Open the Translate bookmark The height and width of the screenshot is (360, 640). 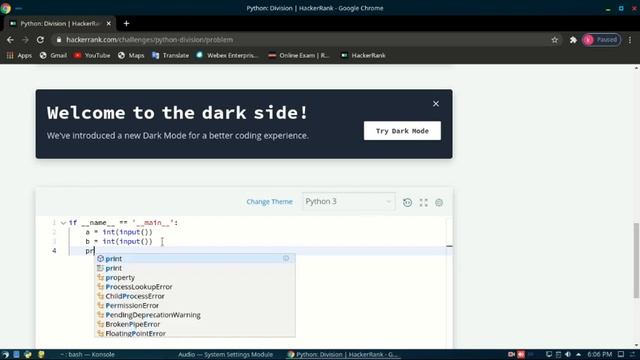point(170,55)
